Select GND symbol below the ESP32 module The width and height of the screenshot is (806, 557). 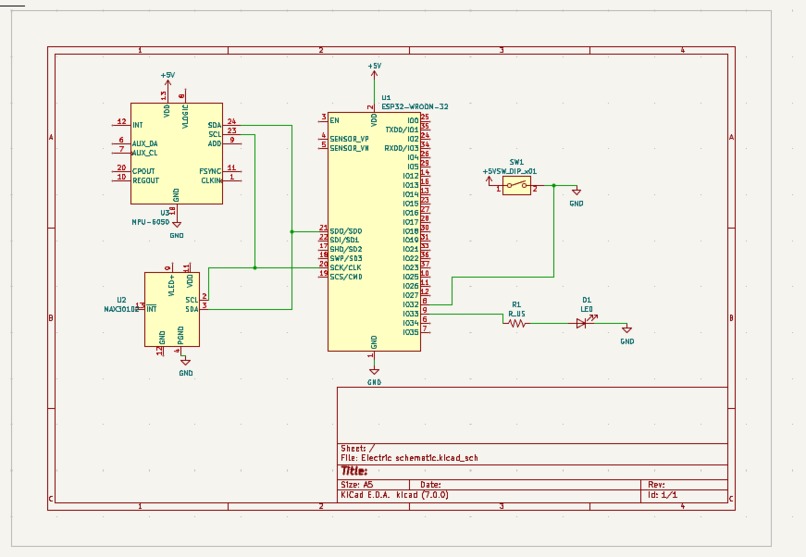[374, 376]
